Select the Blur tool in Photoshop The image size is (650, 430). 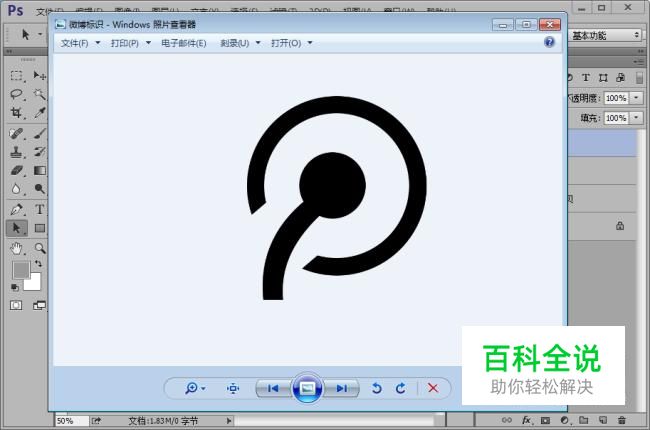click(x=16, y=189)
